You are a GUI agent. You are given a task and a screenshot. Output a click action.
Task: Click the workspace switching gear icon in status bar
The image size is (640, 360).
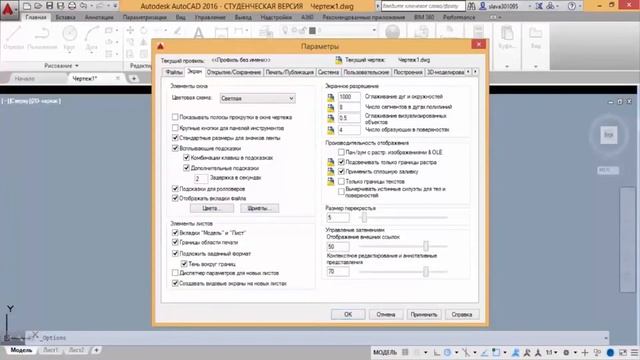(566, 352)
